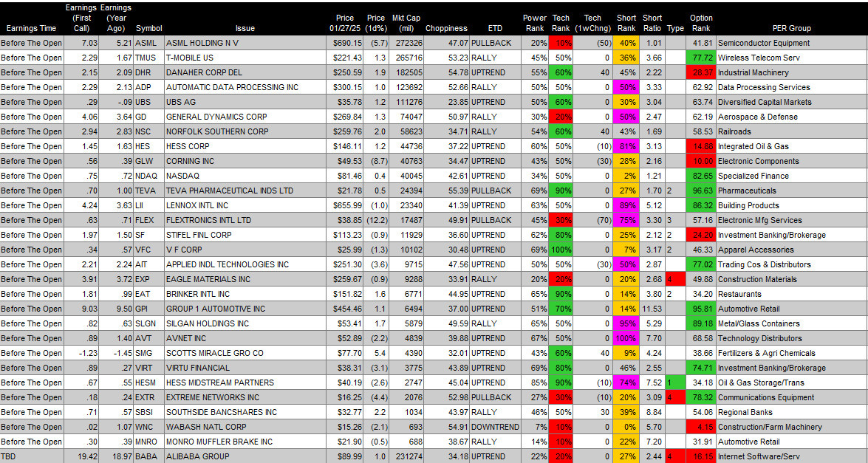Image resolution: width=868 pixels, height=463 pixels.
Task: Click the 85% Power Rank cell
Action: [x=534, y=383]
